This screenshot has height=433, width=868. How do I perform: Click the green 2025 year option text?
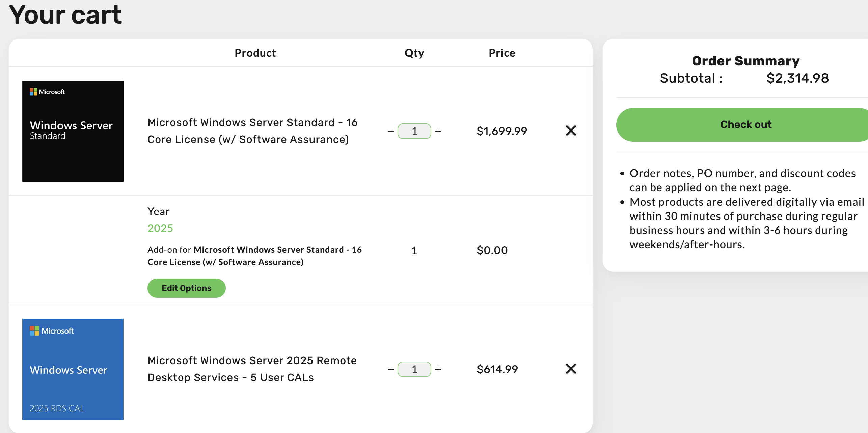click(160, 228)
